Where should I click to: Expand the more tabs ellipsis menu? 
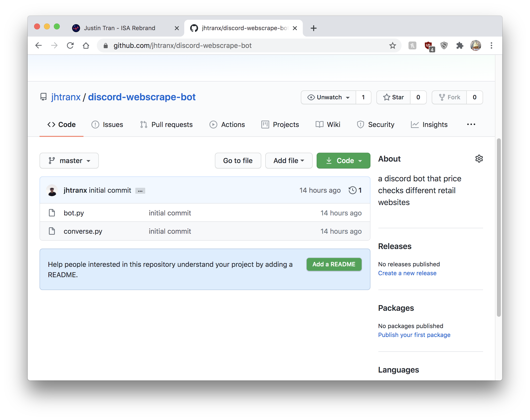(471, 125)
